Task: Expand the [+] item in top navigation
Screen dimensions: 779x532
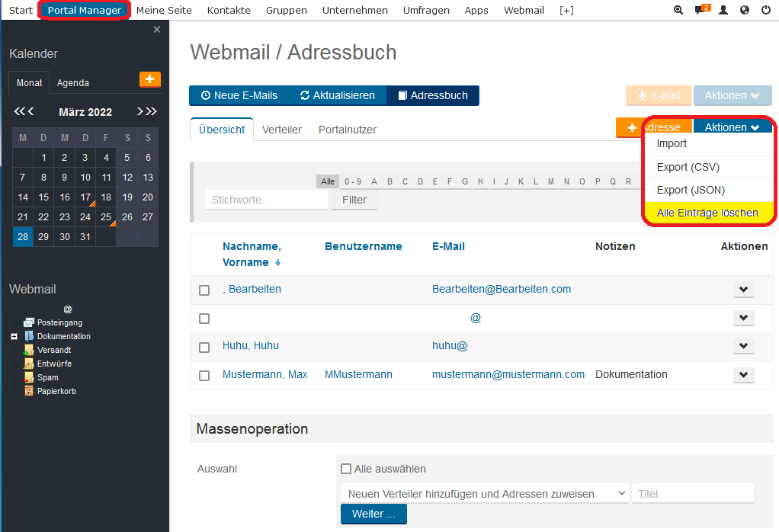Action: point(566,10)
